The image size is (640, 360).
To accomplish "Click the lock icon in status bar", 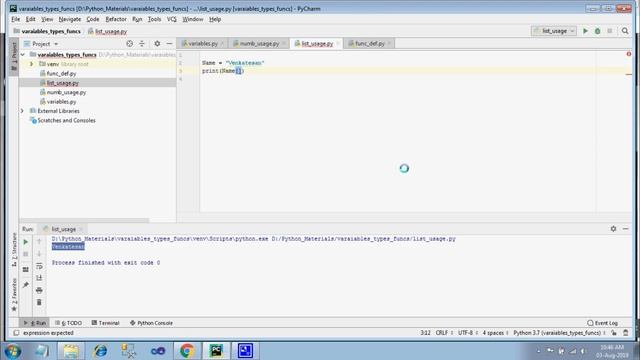I will click(614, 333).
